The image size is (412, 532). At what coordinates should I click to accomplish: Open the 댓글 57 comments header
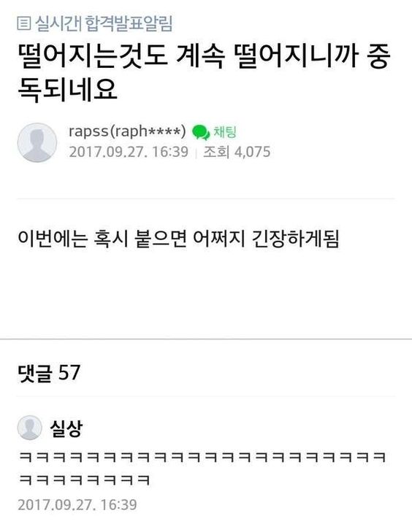click(x=49, y=373)
